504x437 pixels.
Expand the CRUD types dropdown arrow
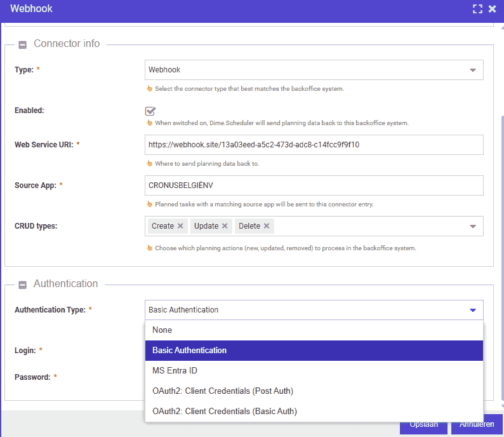point(473,226)
